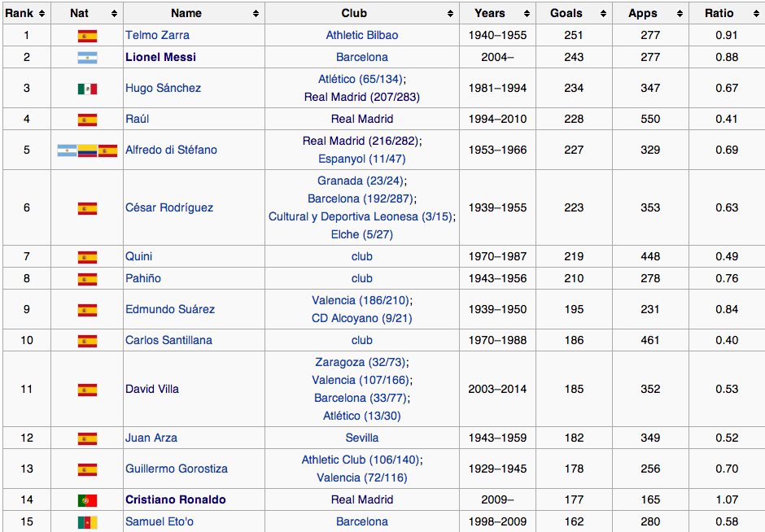765x532 pixels.
Task: Sort table by Goals column arrows
Action: 604,14
